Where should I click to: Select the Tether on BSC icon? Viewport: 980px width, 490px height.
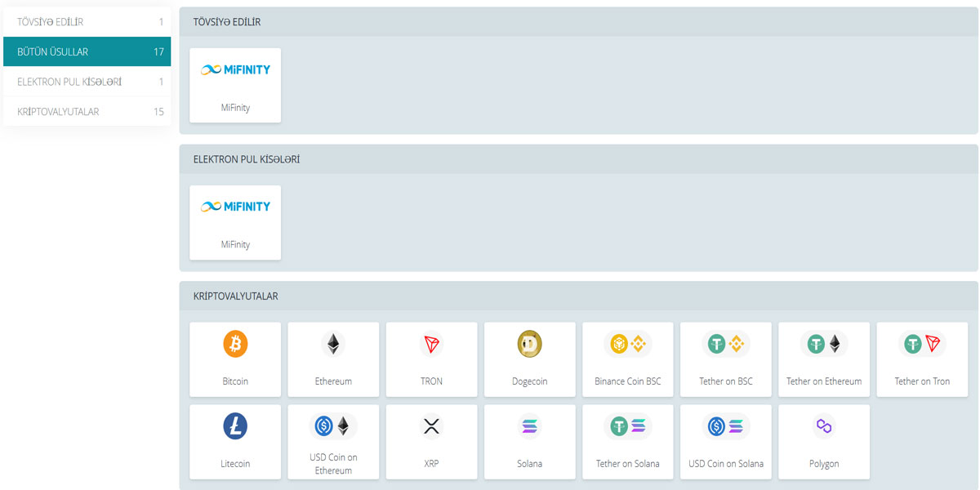tap(726, 345)
